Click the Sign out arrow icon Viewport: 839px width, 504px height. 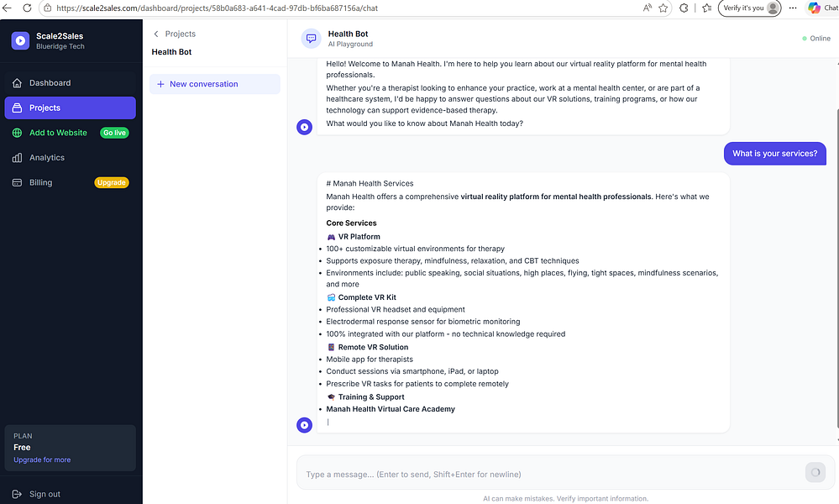click(x=17, y=495)
